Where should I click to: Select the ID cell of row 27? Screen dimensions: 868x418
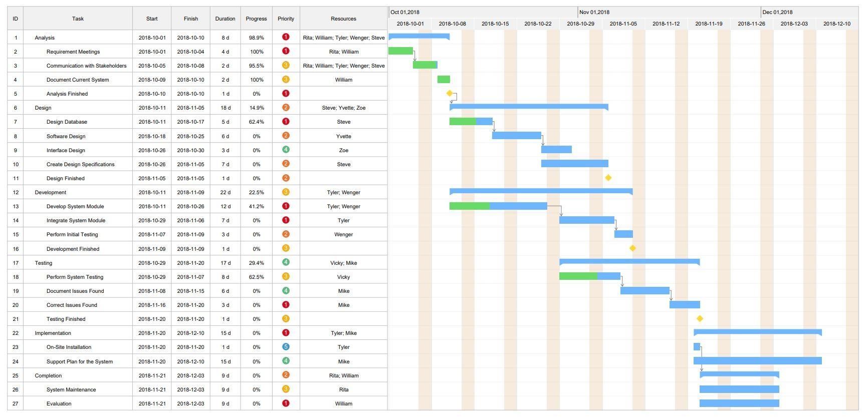[16, 403]
